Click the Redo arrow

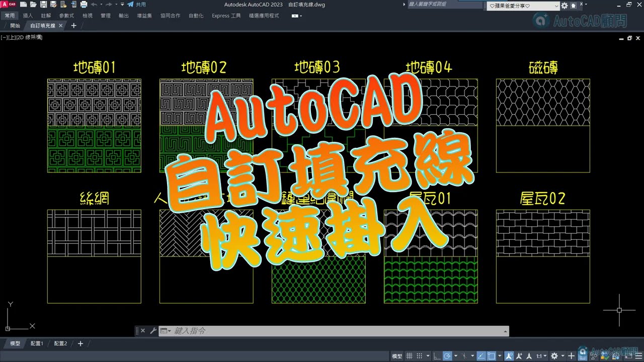click(109, 5)
